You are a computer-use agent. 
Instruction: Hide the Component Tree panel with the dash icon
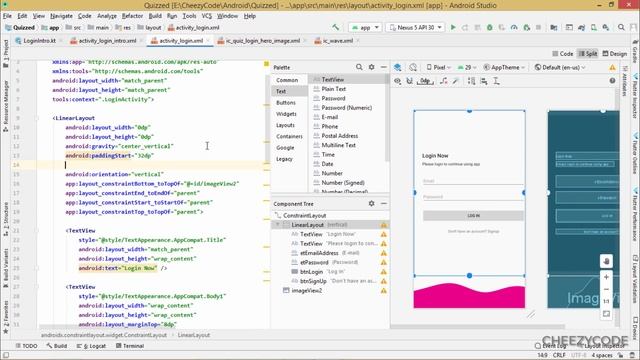pyautogui.click(x=384, y=203)
